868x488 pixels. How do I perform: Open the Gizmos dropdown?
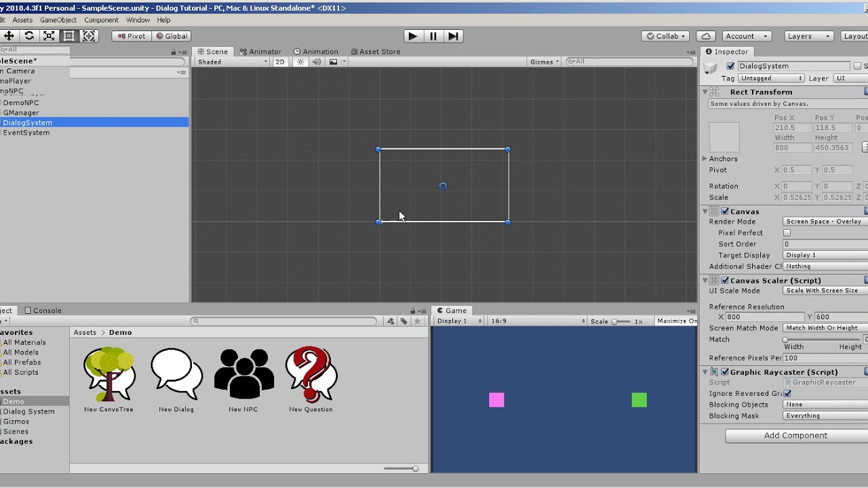(x=545, y=62)
